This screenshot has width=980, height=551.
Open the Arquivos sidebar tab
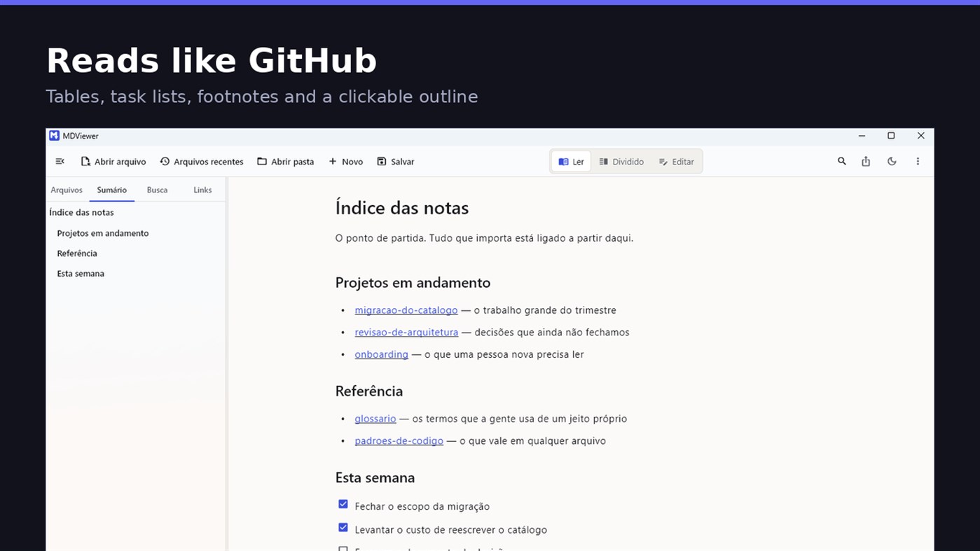coord(67,190)
